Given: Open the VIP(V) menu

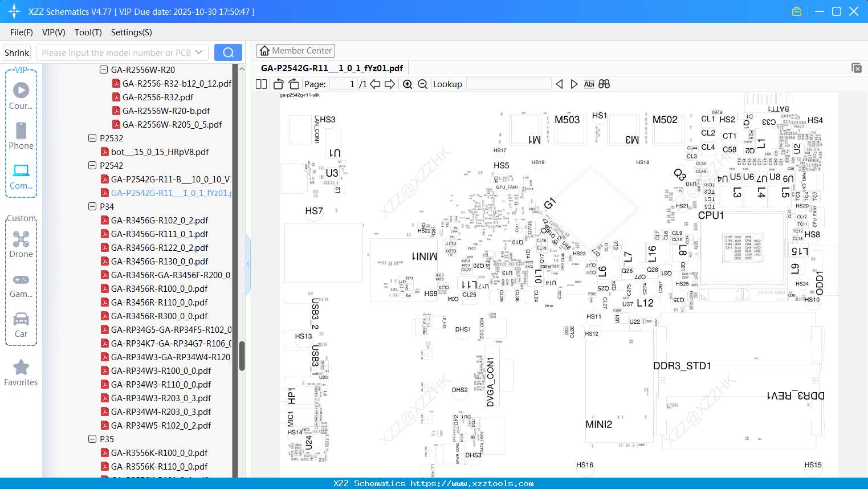Looking at the screenshot, I should click(54, 32).
